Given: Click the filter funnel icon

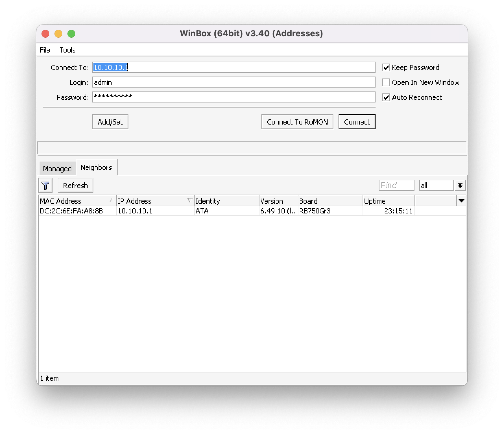Looking at the screenshot, I should coord(45,186).
